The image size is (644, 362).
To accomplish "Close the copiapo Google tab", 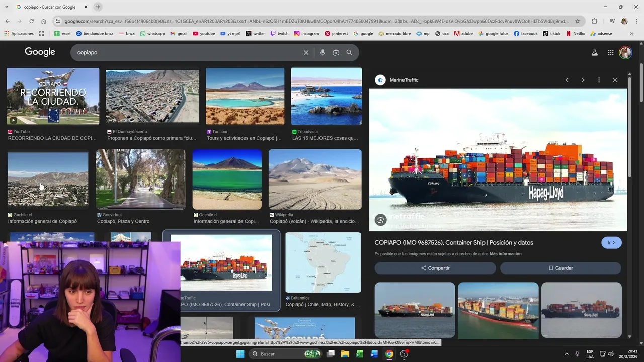I will (x=86, y=7).
